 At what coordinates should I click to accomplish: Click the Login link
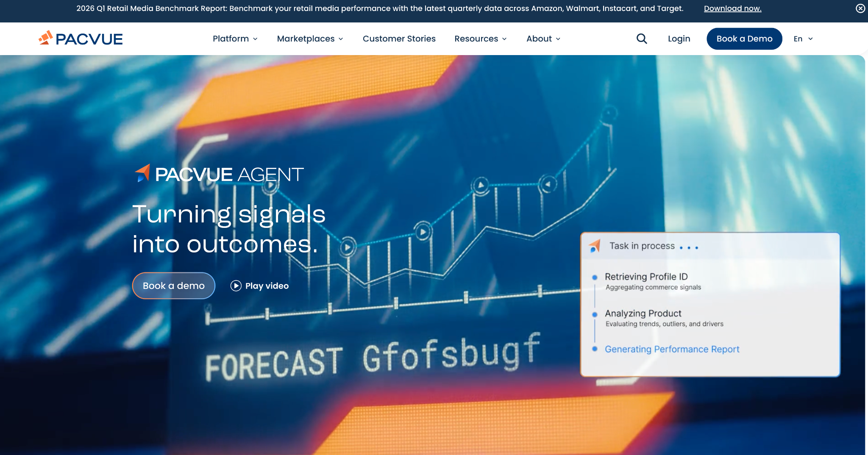[x=679, y=39]
